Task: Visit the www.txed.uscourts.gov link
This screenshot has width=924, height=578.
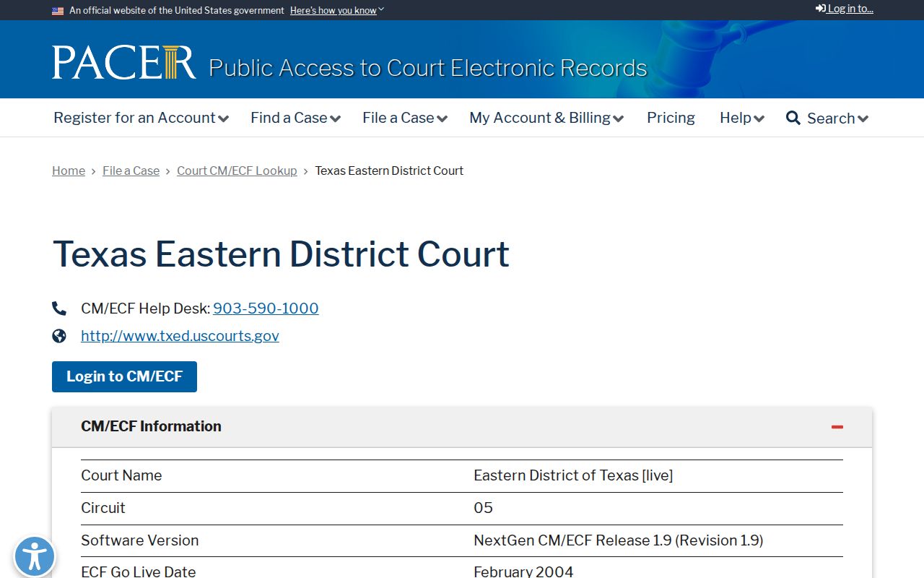Action: click(x=180, y=336)
